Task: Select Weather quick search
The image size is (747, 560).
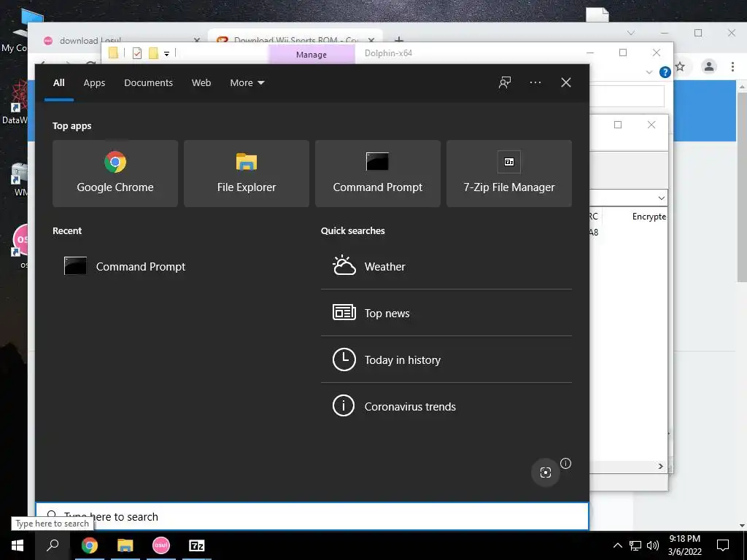Action: click(x=446, y=266)
